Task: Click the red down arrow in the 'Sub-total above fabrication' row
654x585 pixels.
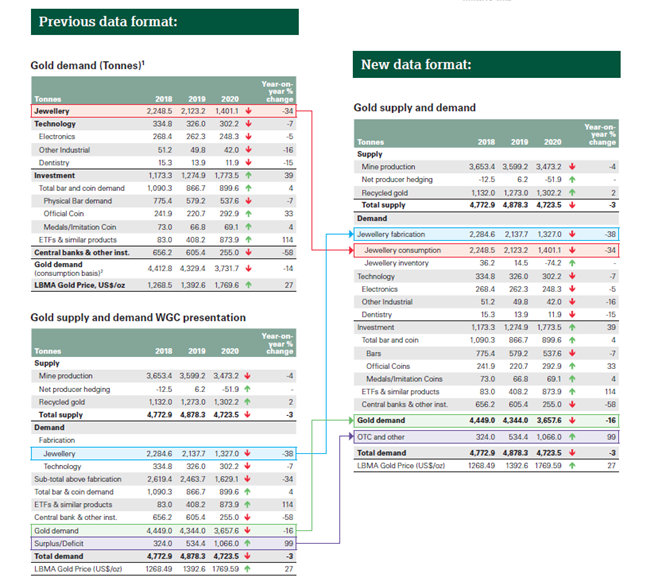Action: point(247,479)
